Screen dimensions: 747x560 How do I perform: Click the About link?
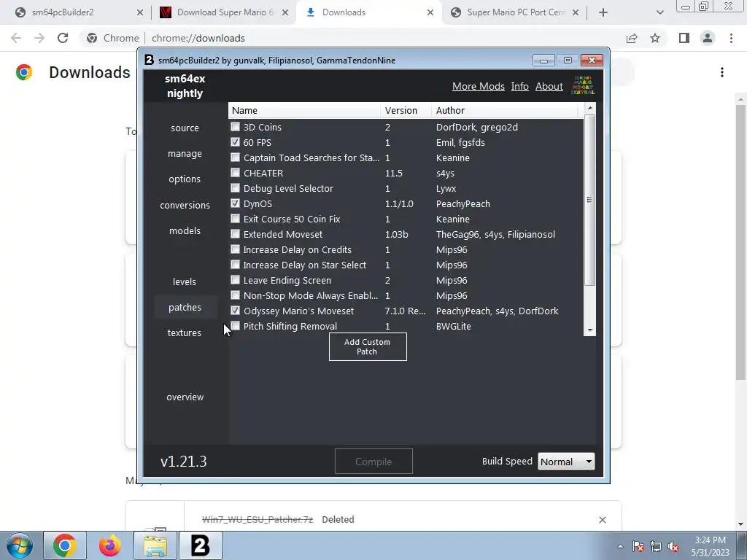click(549, 86)
